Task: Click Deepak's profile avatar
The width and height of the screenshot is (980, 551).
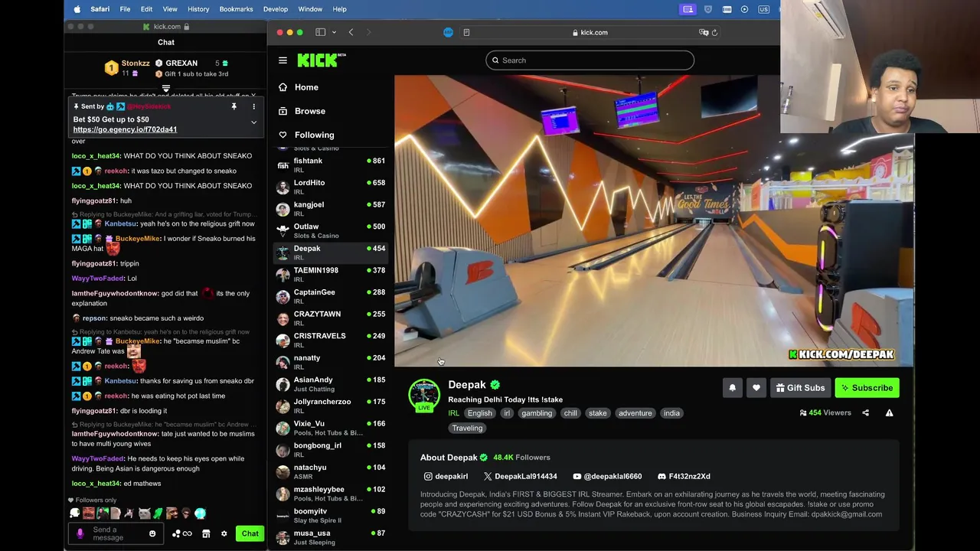Action: coord(424,395)
